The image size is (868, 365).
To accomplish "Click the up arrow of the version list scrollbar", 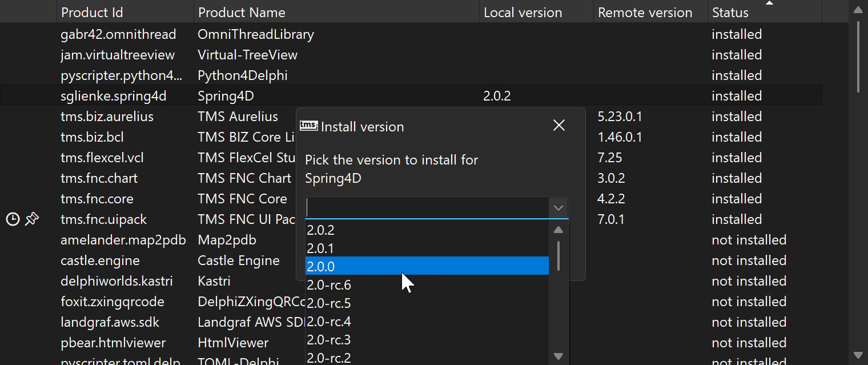I will (x=558, y=229).
